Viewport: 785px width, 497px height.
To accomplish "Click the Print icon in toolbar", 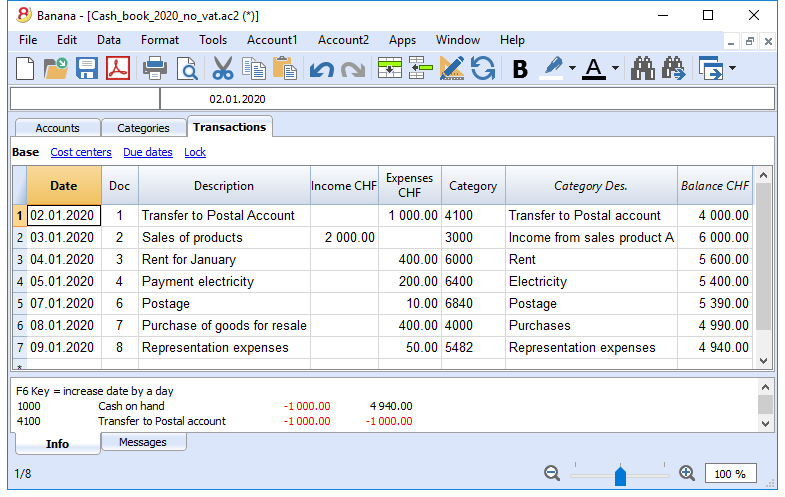I will [155, 69].
